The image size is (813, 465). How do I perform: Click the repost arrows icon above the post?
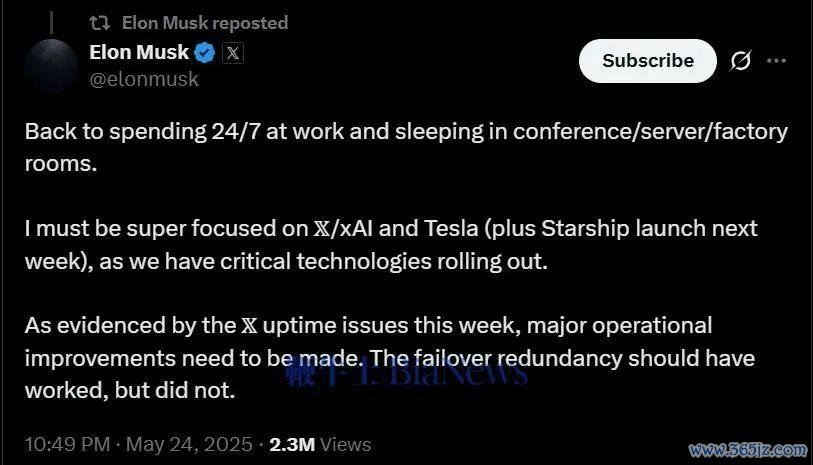point(100,22)
